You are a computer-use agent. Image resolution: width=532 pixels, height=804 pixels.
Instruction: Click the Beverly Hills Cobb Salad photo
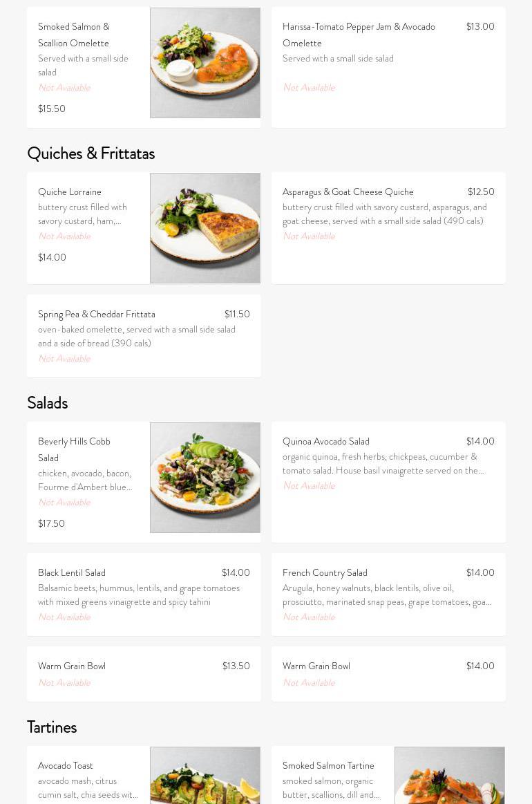205,478
